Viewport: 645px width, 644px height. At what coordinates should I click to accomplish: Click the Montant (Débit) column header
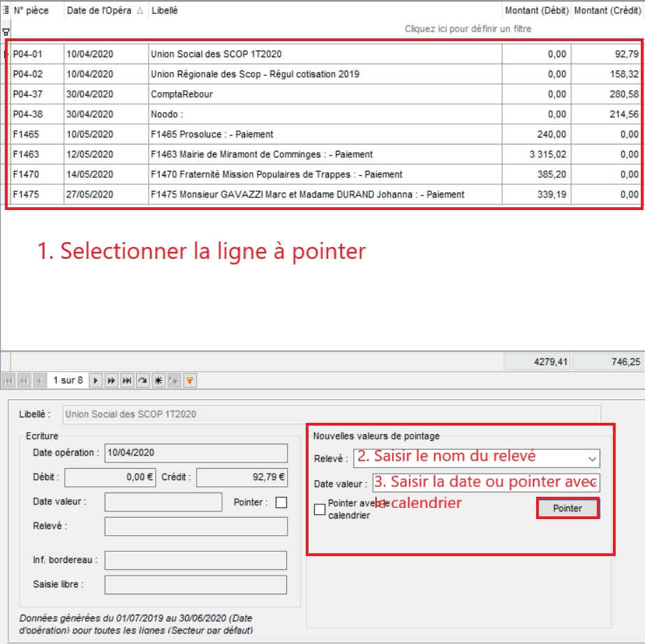coord(536,11)
